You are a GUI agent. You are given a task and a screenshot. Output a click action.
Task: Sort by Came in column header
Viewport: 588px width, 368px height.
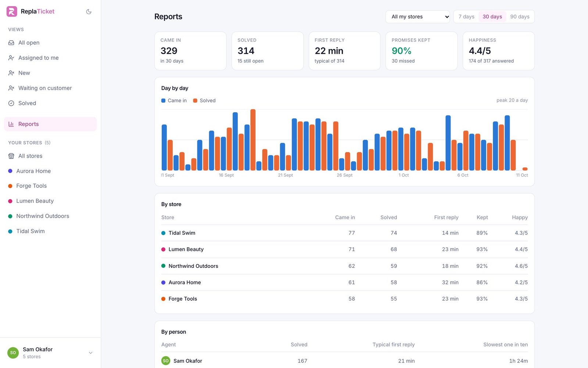click(x=345, y=217)
